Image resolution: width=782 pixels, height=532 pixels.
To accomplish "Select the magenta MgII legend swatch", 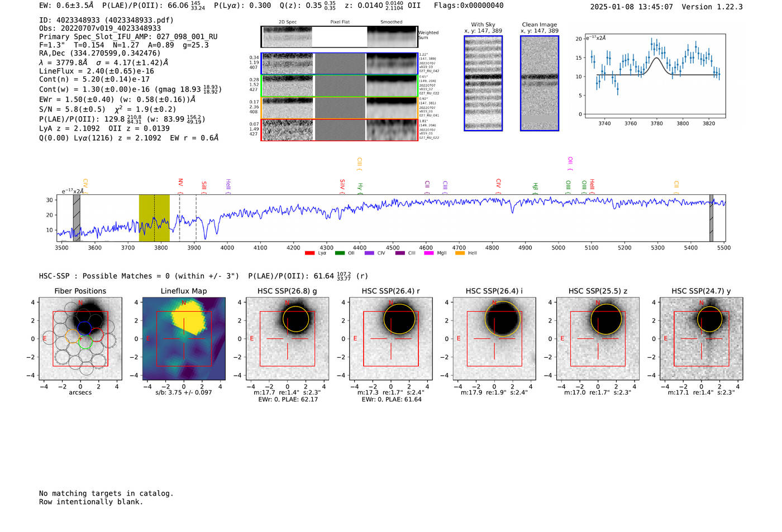I will coord(429,253).
